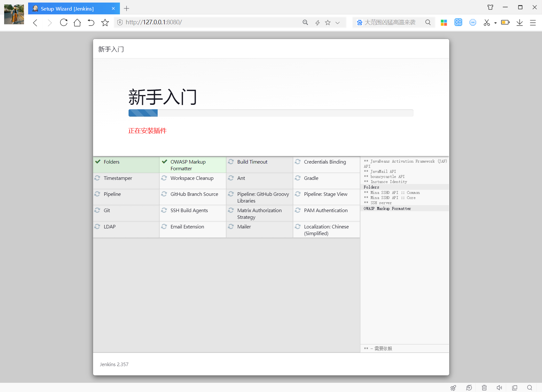Click the rocket accelerator status bar icon
This screenshot has height=392, width=542.
(x=453, y=388)
